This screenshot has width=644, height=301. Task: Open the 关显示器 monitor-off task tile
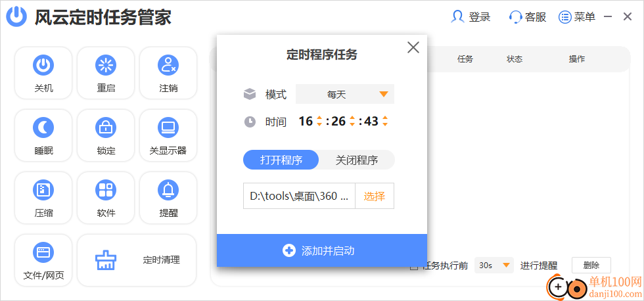point(168,135)
